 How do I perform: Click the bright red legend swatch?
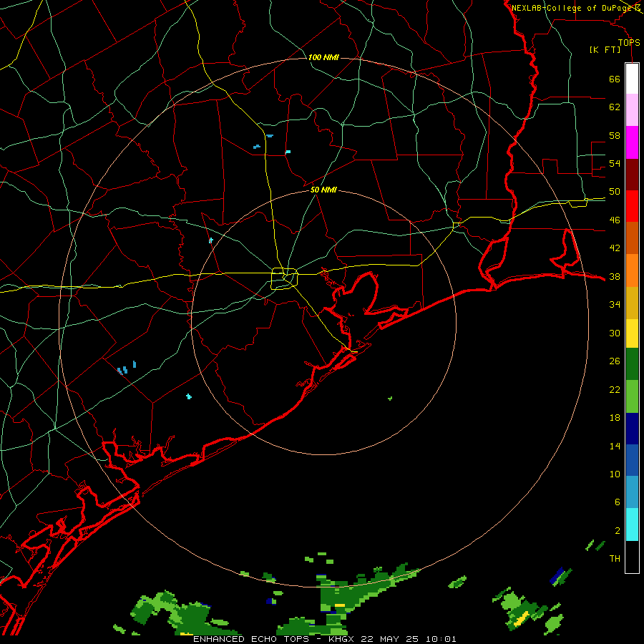point(632,206)
